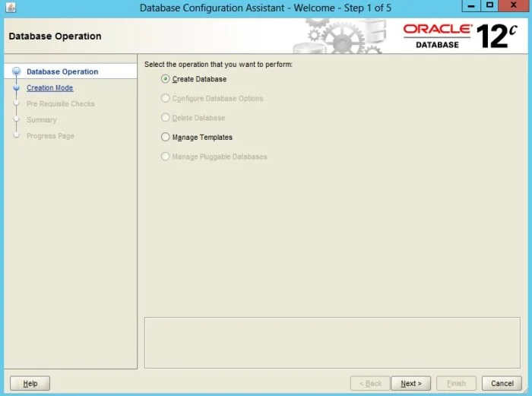Viewport: 532px width, 396px height.
Task: Minimize the Database Configuration Assistant window
Action: 471,6
